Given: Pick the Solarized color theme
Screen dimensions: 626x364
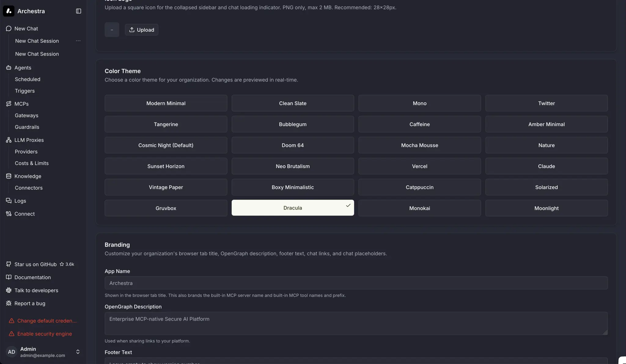Looking at the screenshot, I should click(546, 187).
